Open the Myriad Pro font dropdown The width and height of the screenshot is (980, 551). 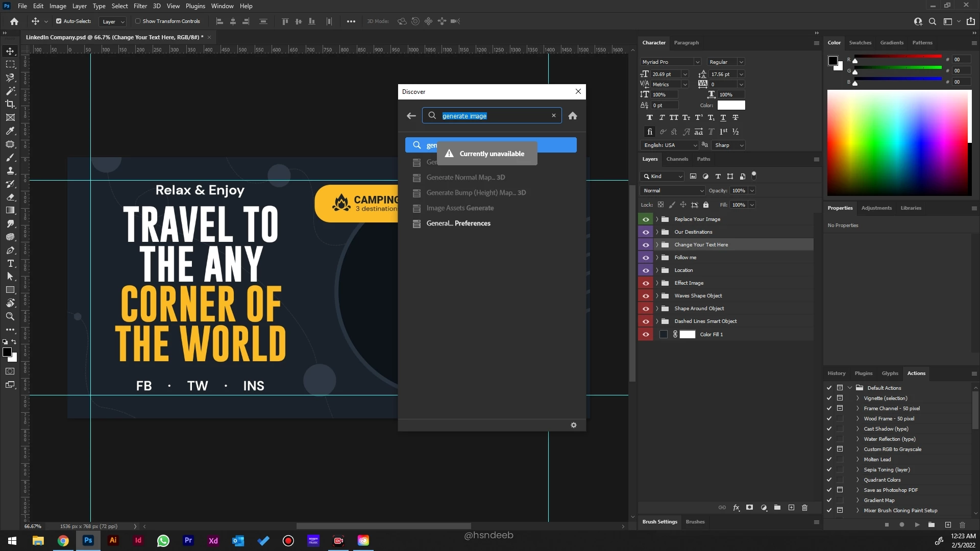coord(697,62)
